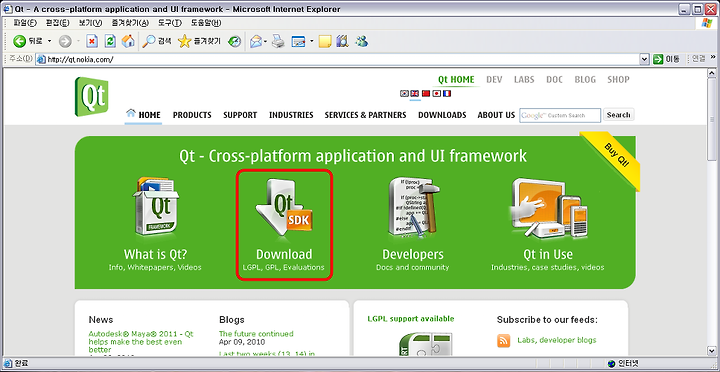The image size is (720, 372).
Task: Open the 파일(F) menu
Action: pyautogui.click(x=25, y=23)
